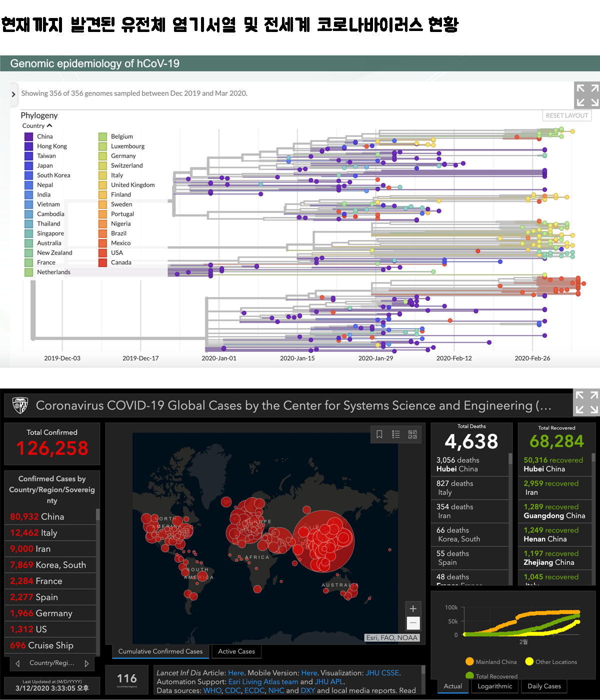Open basemap gallery grid icon
Screen dimensions: 600x700
pos(412,434)
